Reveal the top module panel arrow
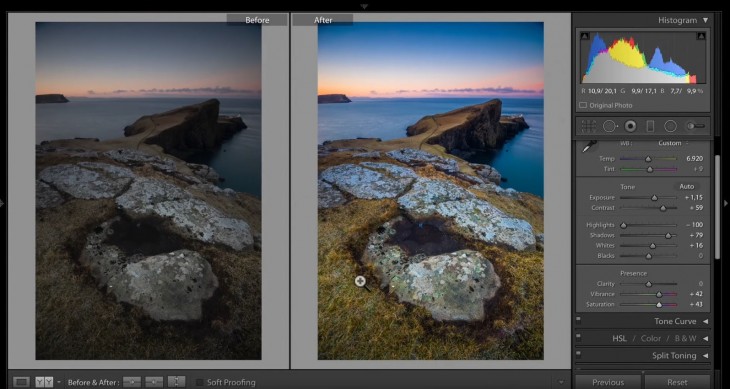Screen dimensions: 730x389 [x=364, y=7]
